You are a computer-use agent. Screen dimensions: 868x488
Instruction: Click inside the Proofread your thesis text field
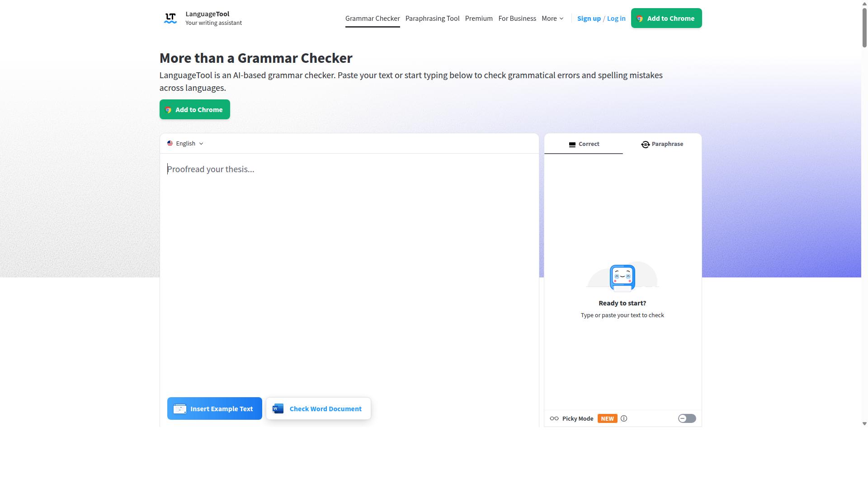click(349, 271)
